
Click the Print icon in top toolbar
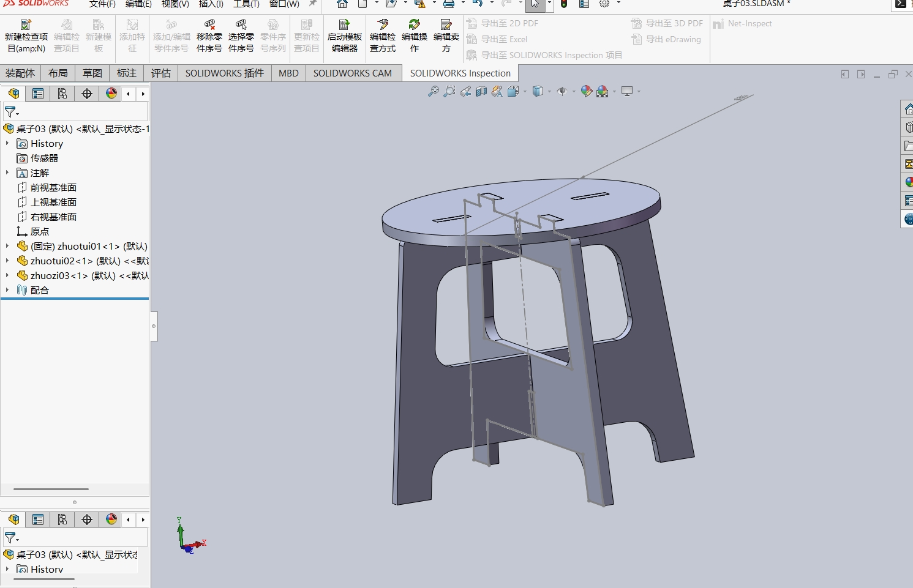pyautogui.click(x=449, y=4)
